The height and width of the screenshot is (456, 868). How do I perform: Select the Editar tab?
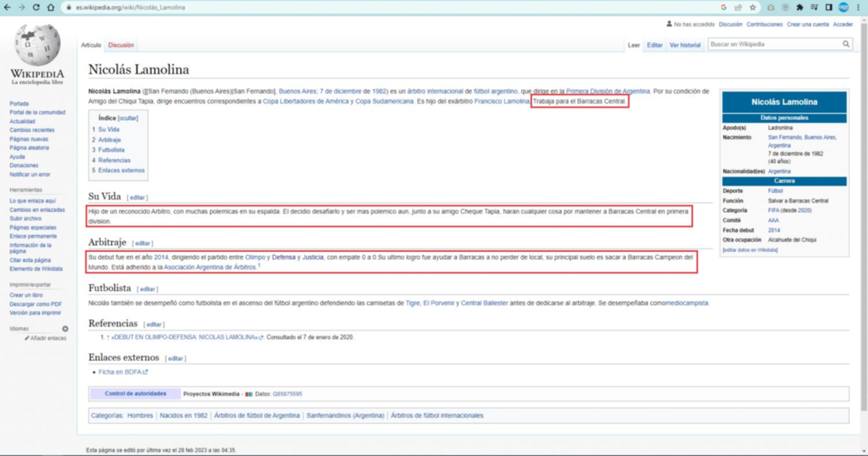coord(654,45)
